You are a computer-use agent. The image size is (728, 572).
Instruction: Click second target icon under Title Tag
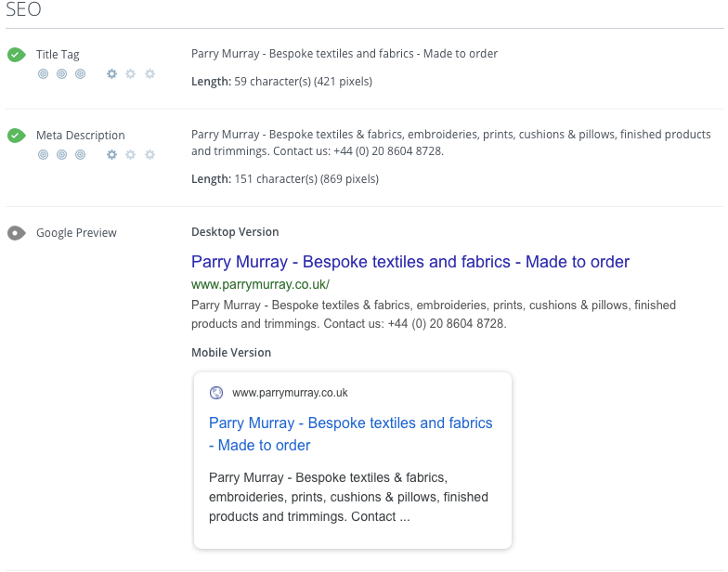tap(61, 74)
